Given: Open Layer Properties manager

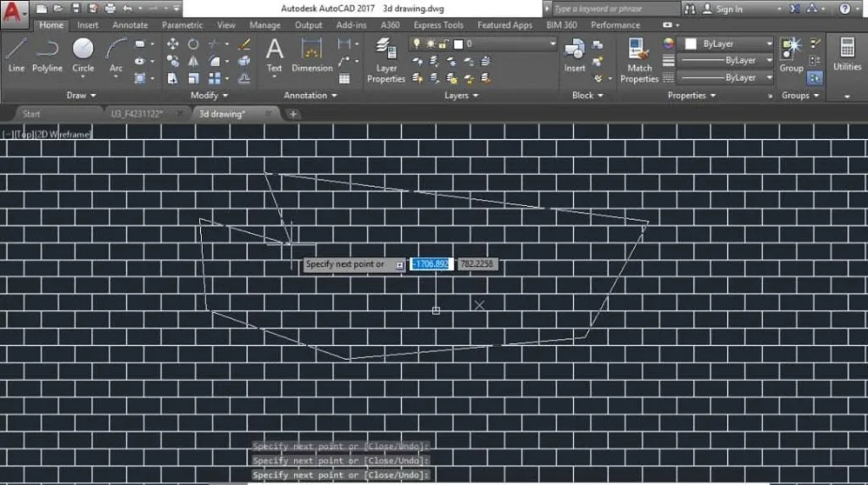Looking at the screenshot, I should click(x=386, y=60).
